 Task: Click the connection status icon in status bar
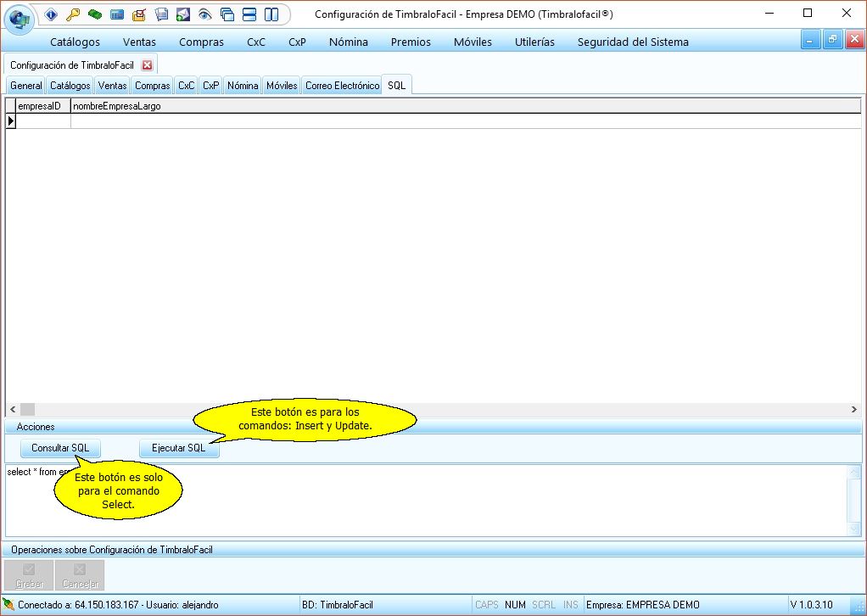tap(8, 604)
